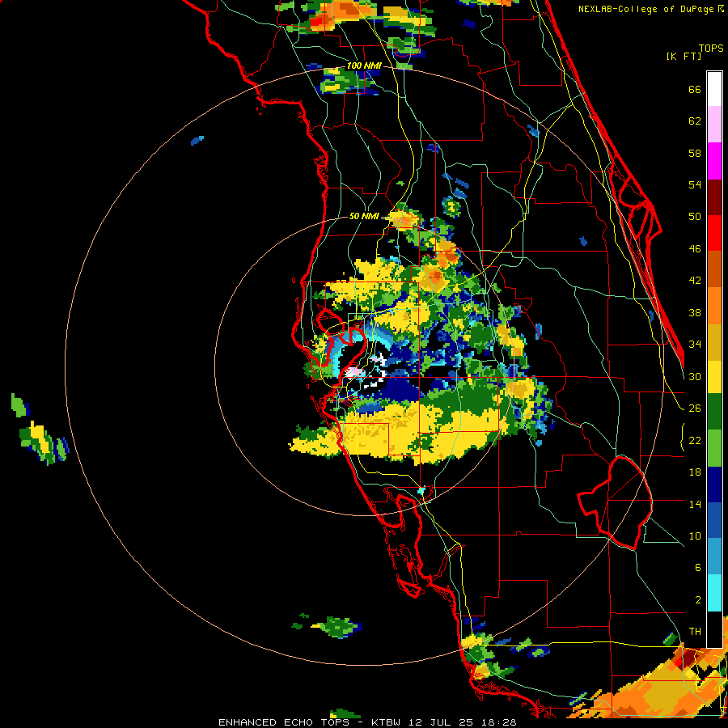Click the 18 value on legend scale
Viewport: 728px width, 728px height.
695,472
